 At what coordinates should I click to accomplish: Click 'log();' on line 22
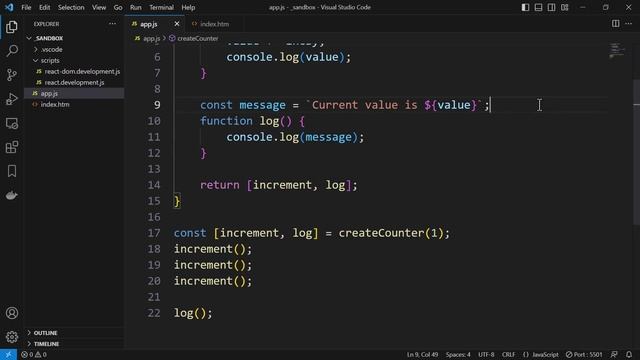(193, 313)
